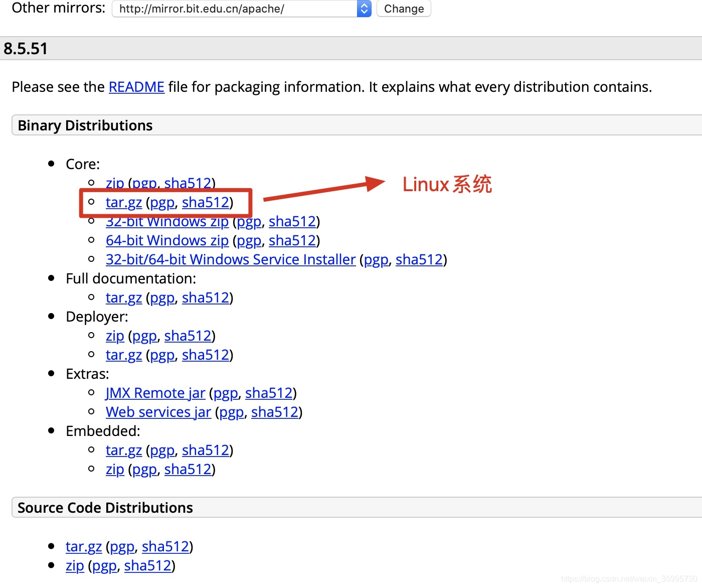Download Embedded tar.gz

pos(124,450)
